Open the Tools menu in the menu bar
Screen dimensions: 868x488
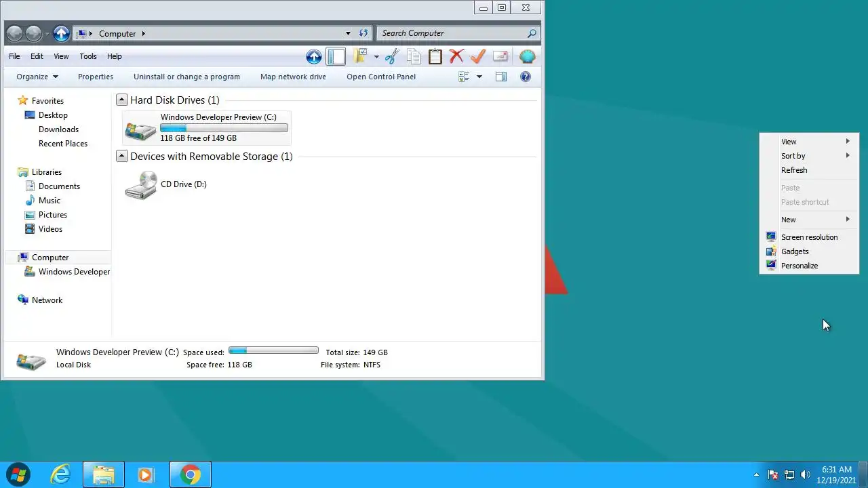(x=88, y=56)
